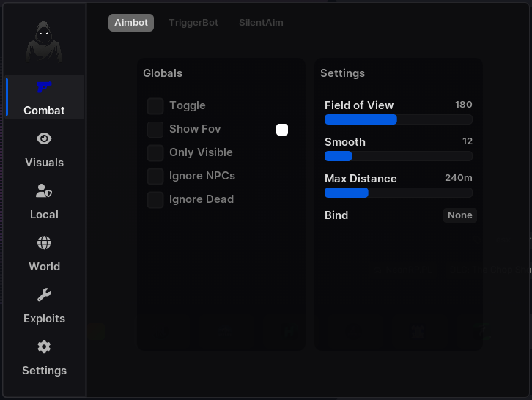
Task: Enable the Toggle checkbox in Globals
Action: [x=155, y=105]
